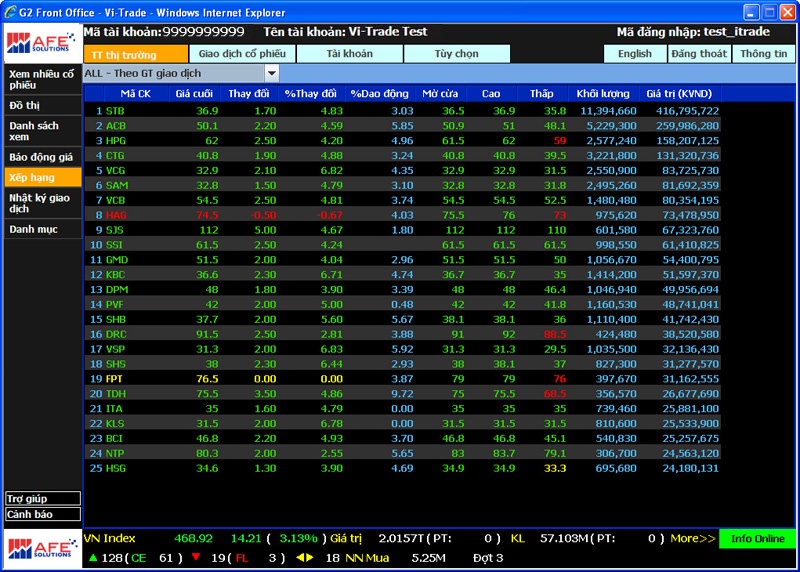Sort by Cao column header

[x=491, y=93]
